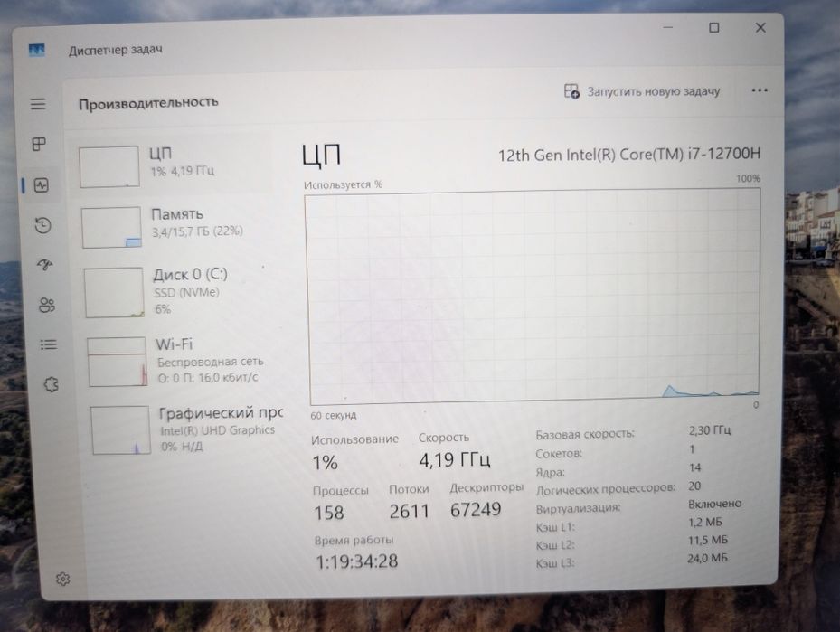Click L1 cache value 1,2 МБ
840x632 pixels.
click(x=705, y=523)
